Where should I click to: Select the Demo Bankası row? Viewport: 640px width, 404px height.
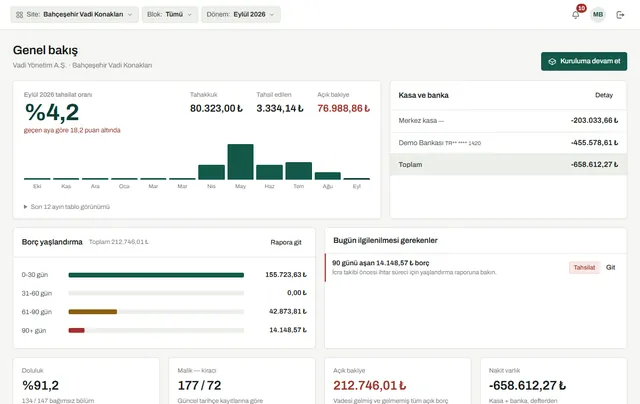click(508, 143)
